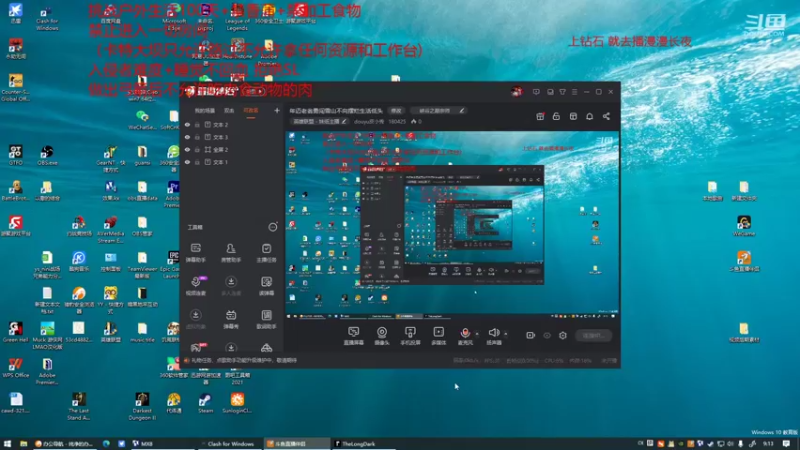Switch to the 我的场景 tab

click(205, 111)
